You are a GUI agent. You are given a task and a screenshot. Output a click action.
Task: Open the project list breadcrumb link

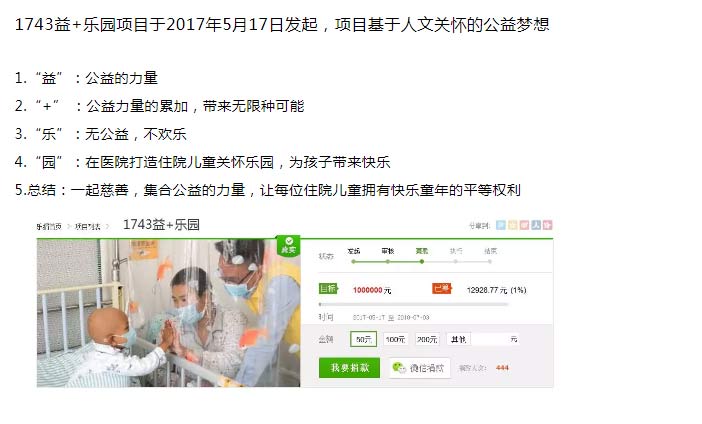(87, 227)
